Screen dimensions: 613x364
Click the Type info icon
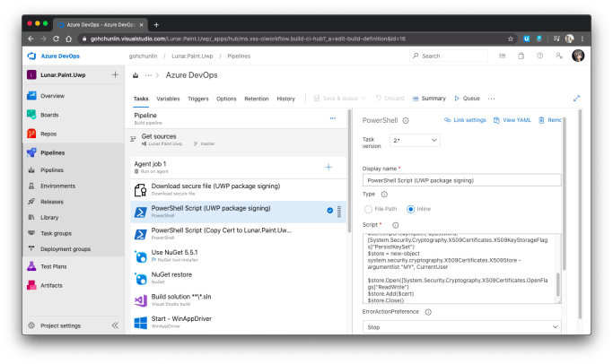[384, 195]
